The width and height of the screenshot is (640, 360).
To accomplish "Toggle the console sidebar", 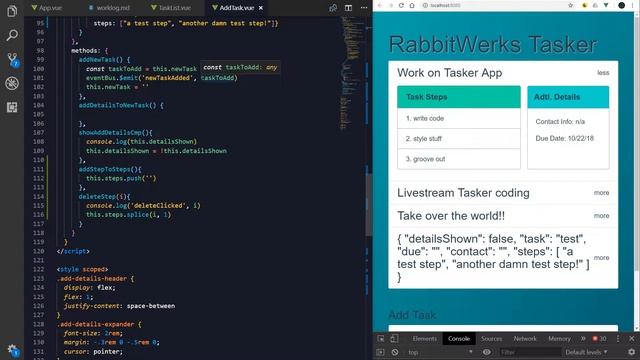I will coord(380,352).
